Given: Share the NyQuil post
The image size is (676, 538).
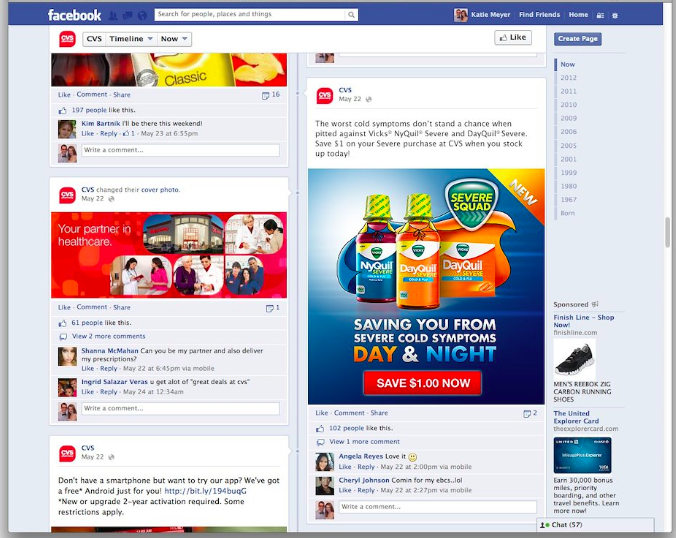Looking at the screenshot, I should pyautogui.click(x=379, y=413).
